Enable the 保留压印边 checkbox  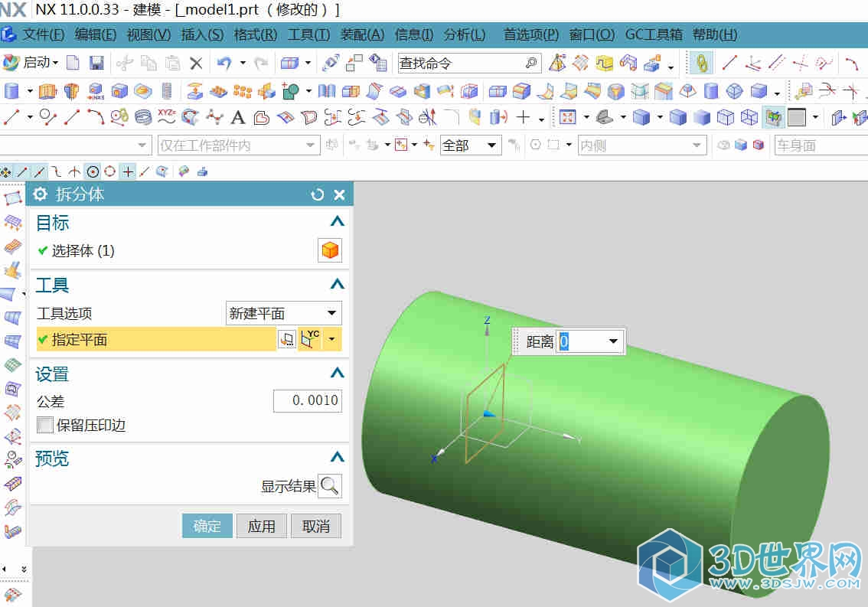pos(45,425)
